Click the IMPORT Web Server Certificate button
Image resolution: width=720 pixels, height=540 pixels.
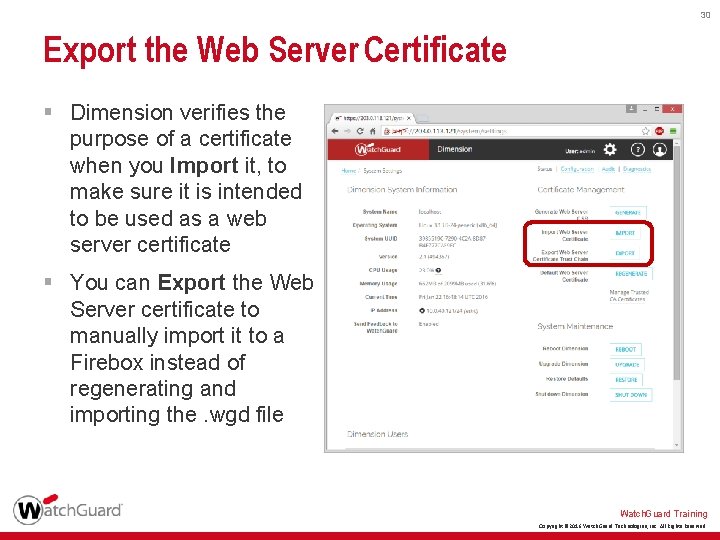coord(625,233)
